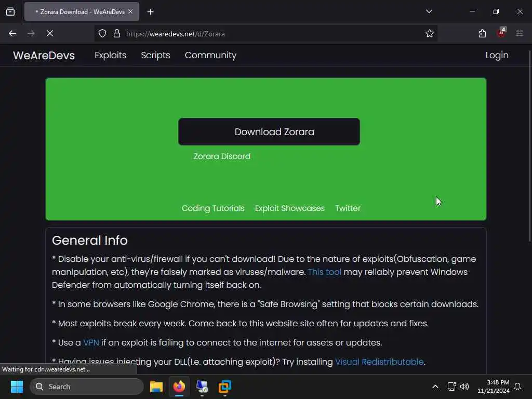Open VirtualBox-style taskbar icon
The image size is (532, 399).
click(x=224, y=387)
